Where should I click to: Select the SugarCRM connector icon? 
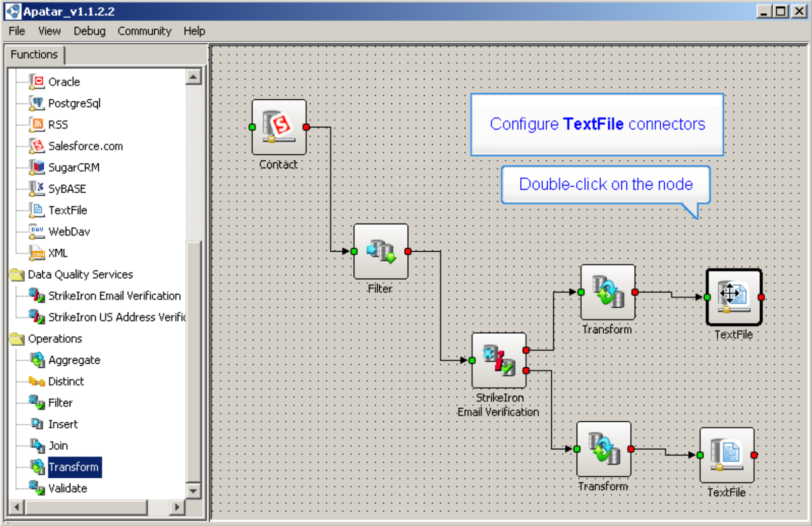point(37,167)
